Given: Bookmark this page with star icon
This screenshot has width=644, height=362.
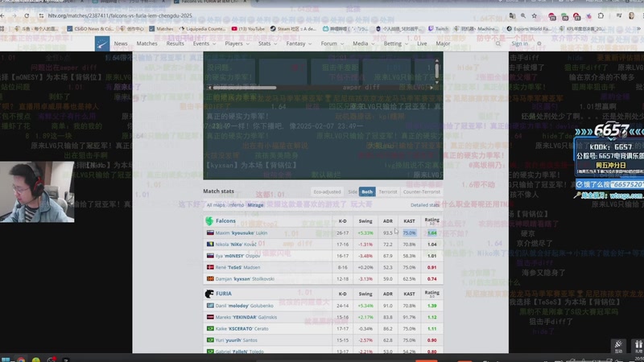Looking at the screenshot, I should coord(534,15).
